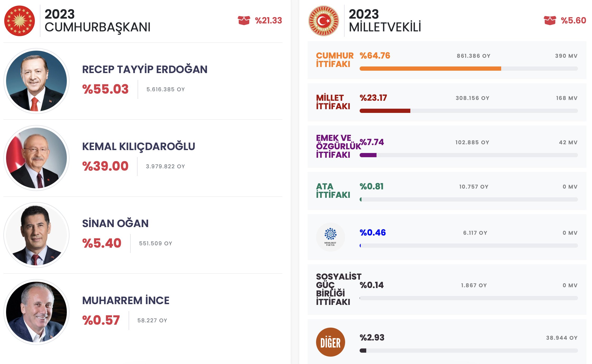This screenshot has width=592, height=364.
Task: Open the ATA İTTİFAKI alliance label
Action: click(333, 191)
